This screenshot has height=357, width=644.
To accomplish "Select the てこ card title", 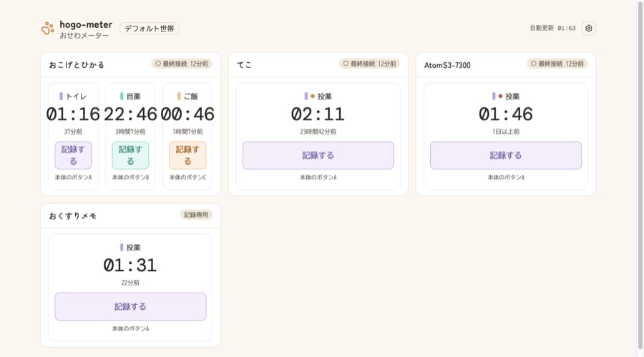I will pyautogui.click(x=245, y=65).
